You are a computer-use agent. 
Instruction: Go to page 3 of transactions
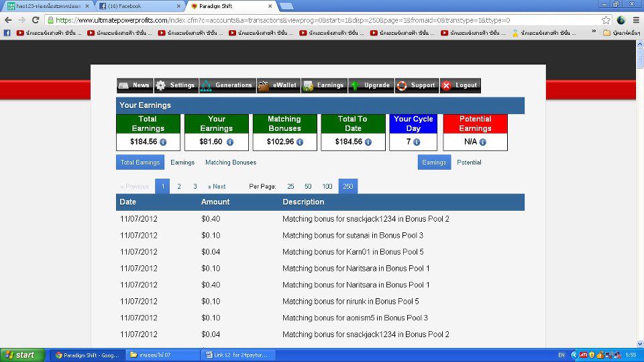point(195,186)
